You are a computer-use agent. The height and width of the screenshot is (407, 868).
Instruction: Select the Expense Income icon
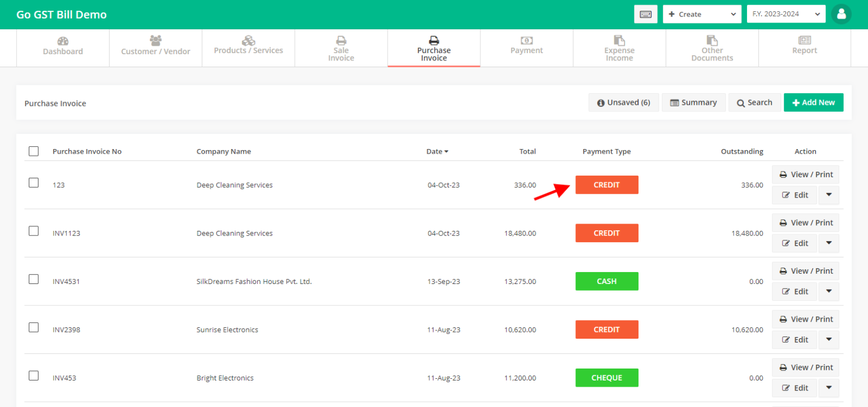click(619, 41)
